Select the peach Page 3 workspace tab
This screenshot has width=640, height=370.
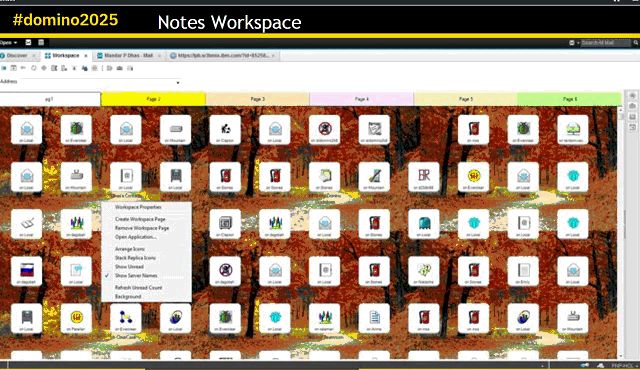[258, 99]
